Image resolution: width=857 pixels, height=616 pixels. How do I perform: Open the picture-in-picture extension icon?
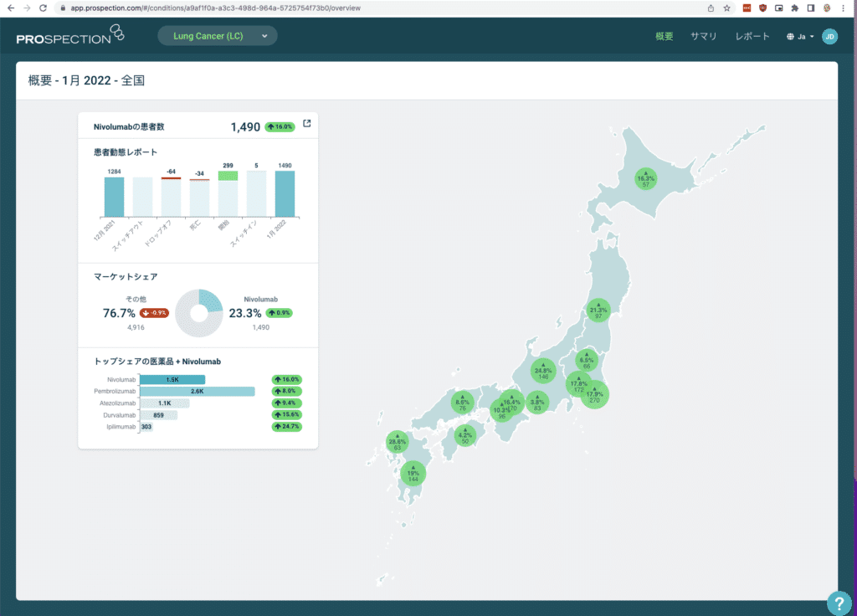(779, 8)
